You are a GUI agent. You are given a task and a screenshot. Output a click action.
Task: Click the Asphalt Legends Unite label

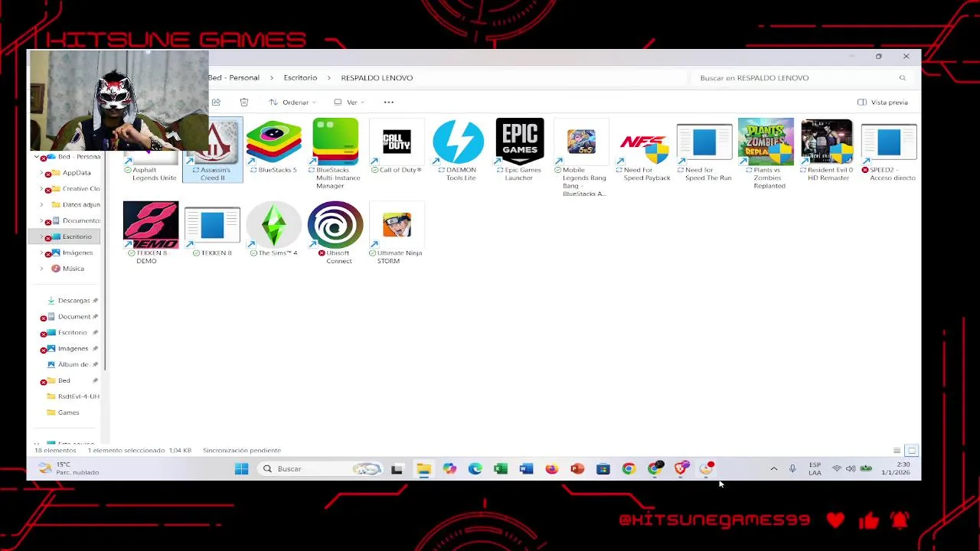[154, 174]
